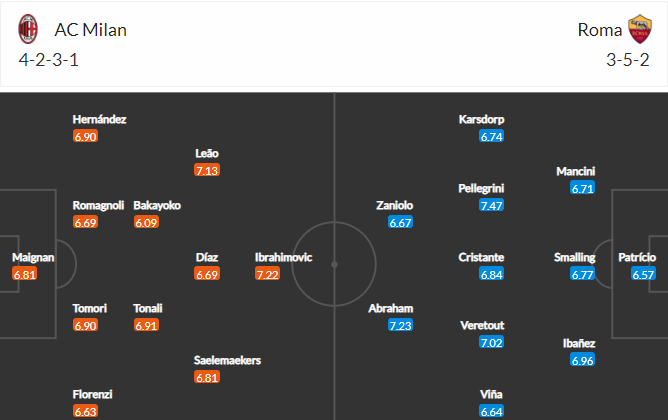Open the AC Milan team name link

tap(90, 30)
